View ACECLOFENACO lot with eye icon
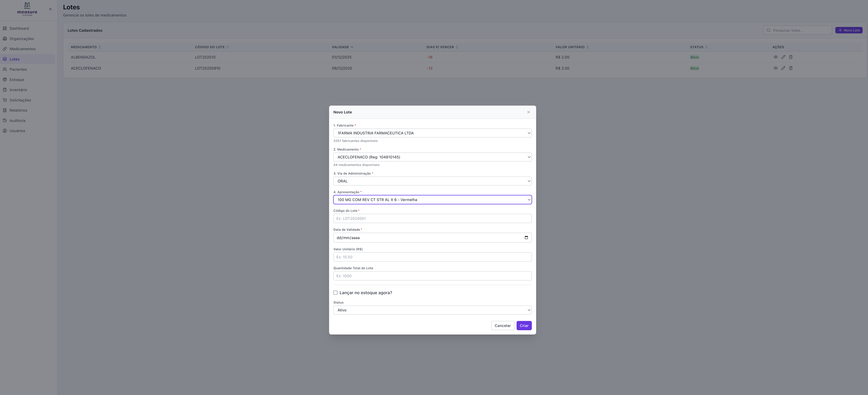 pyautogui.click(x=775, y=68)
